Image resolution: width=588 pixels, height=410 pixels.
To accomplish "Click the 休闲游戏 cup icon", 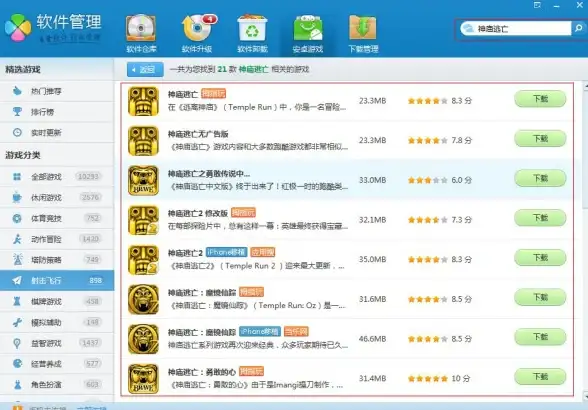I will (17, 197).
